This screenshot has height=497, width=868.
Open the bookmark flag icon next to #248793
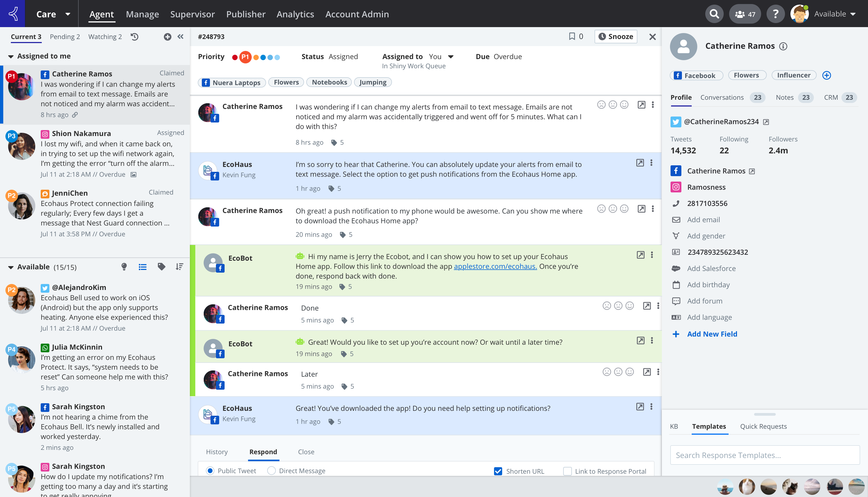tap(573, 37)
